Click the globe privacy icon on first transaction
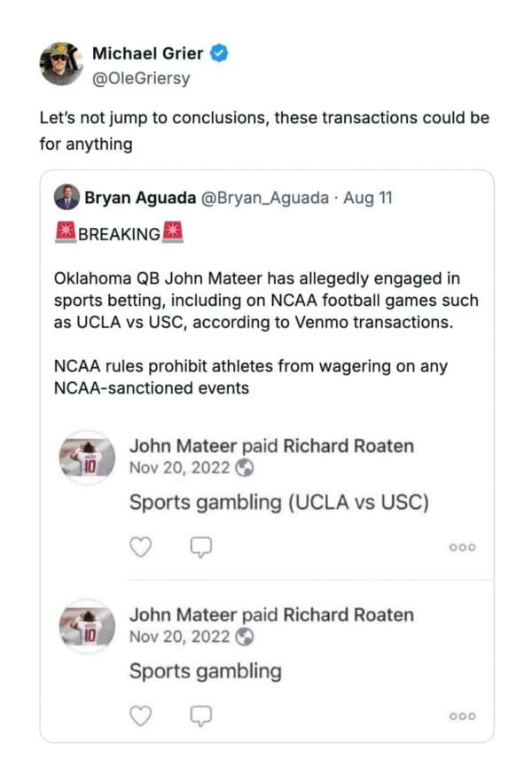532x782 pixels. tap(247, 467)
